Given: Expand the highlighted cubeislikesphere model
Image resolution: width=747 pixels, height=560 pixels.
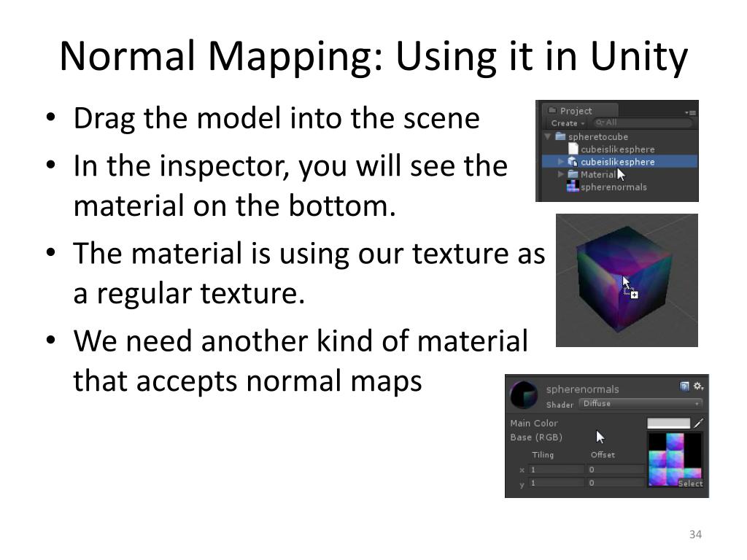Looking at the screenshot, I should (x=561, y=162).
